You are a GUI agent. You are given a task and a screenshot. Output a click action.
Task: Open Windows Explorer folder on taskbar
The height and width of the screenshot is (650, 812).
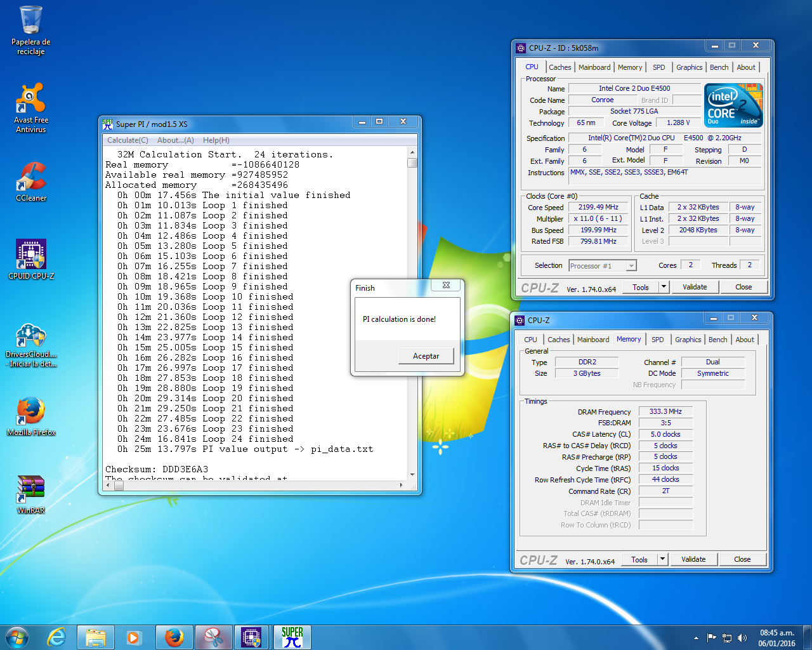95,637
